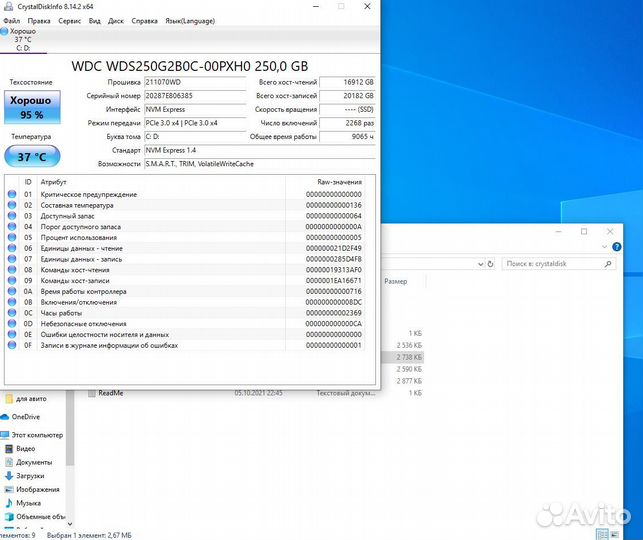Click the status icon of Составная температура row

(12, 205)
